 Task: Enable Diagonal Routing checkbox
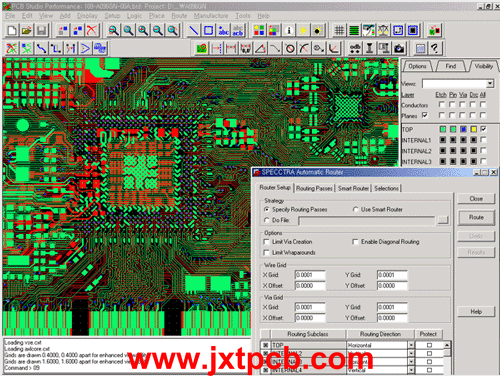[x=355, y=242]
